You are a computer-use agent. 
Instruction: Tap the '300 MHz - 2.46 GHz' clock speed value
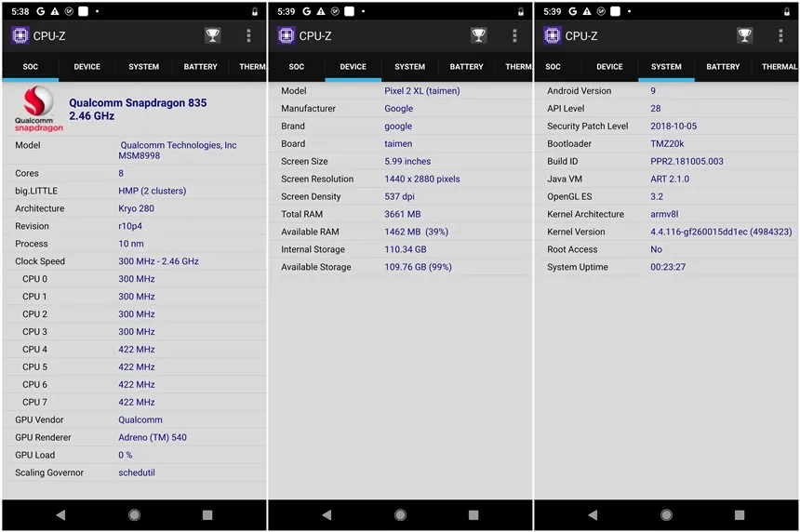[159, 261]
